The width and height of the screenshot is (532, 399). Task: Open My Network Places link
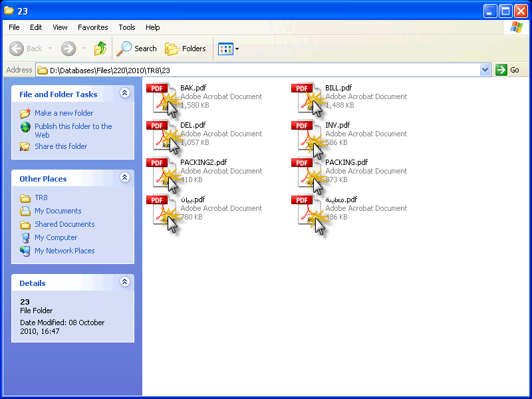pyautogui.click(x=65, y=251)
